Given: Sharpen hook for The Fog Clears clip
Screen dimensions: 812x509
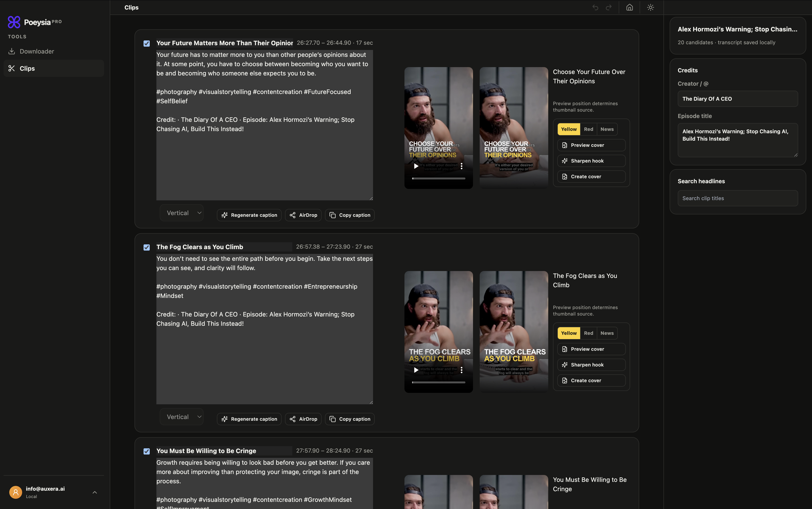Looking at the screenshot, I should tap(591, 365).
